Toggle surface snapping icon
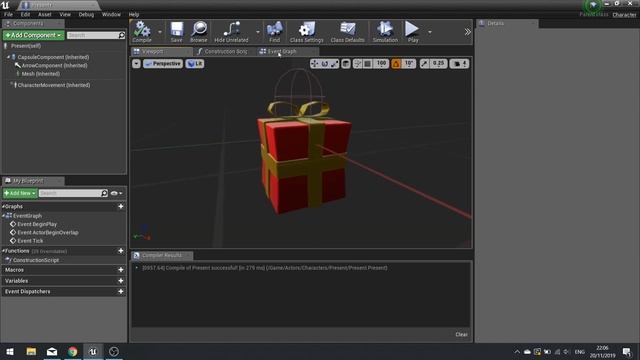640x360 pixels. pos(358,64)
